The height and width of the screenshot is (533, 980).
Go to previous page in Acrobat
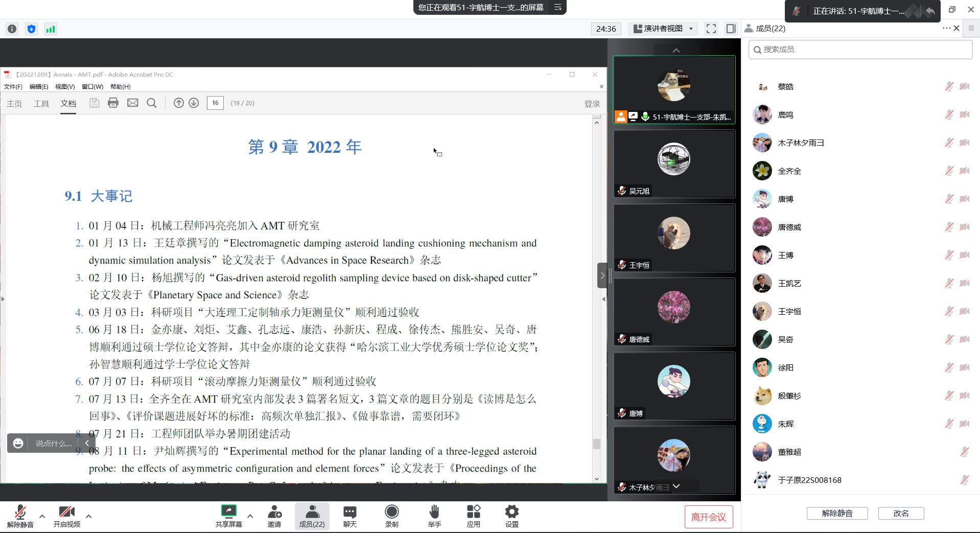click(178, 103)
